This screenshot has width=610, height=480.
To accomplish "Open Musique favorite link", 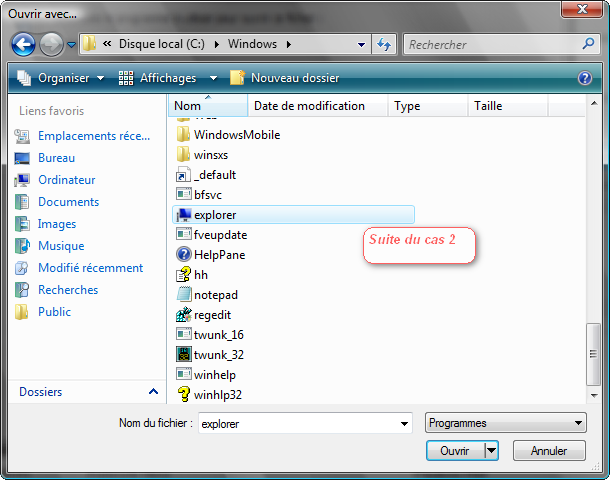I will pos(61,246).
